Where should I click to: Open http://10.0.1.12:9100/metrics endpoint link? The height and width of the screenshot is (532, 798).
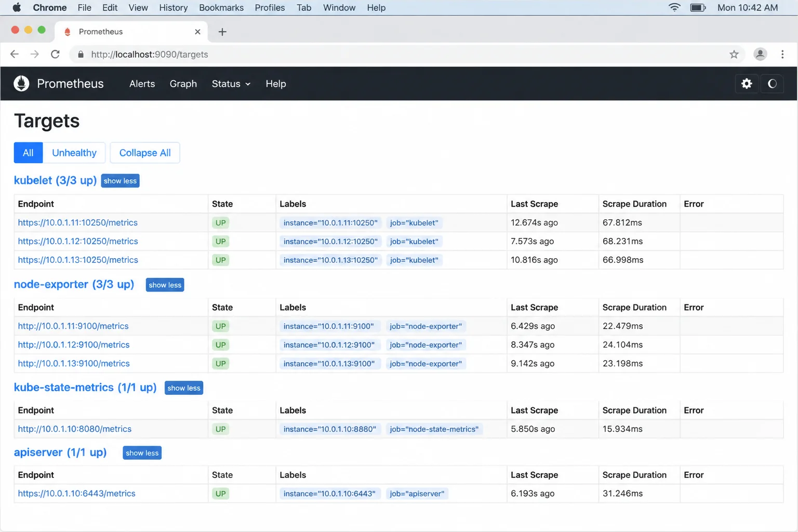tap(74, 345)
